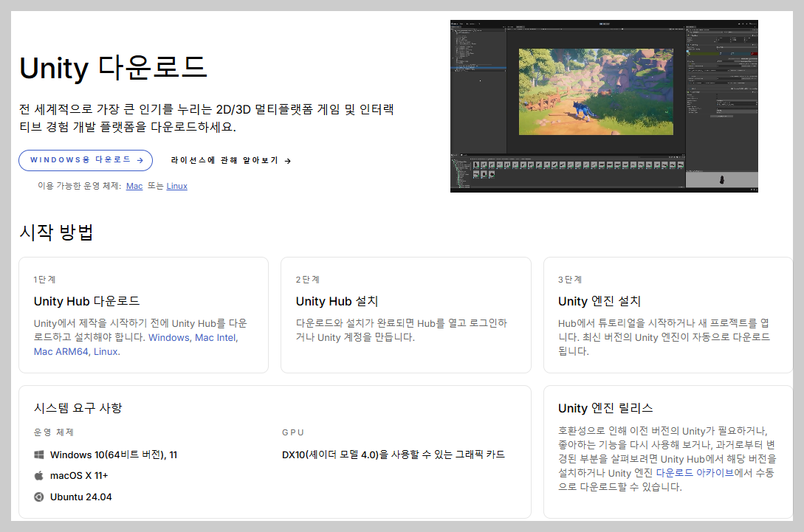Image resolution: width=804 pixels, height=532 pixels.
Task: Click the Unity 엔진 릴리스 heading
Action: pos(605,408)
